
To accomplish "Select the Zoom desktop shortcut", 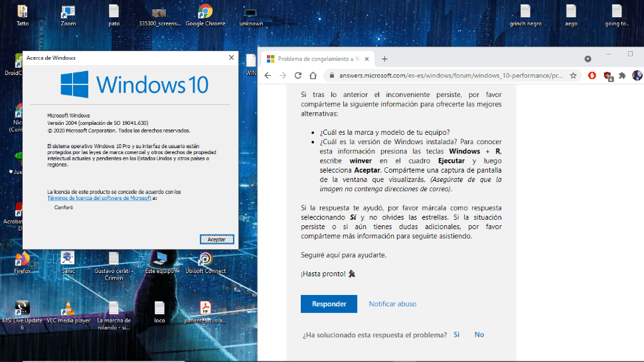I will pyautogui.click(x=68, y=16).
